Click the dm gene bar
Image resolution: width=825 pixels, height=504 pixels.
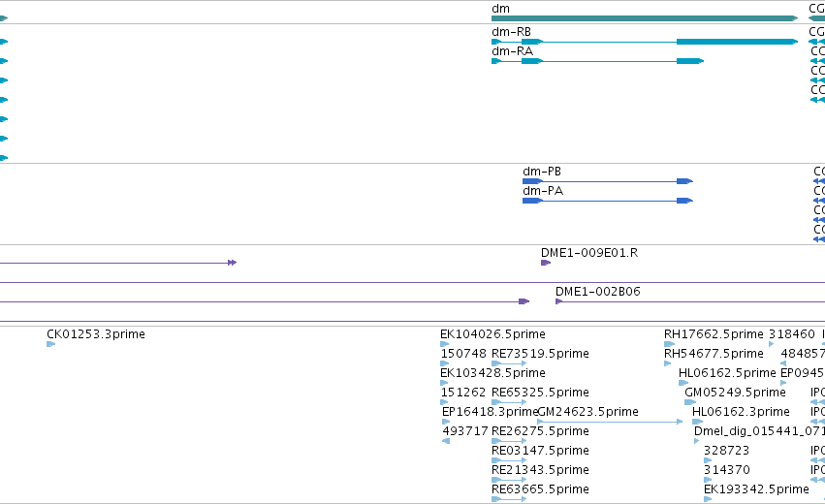pos(645,18)
